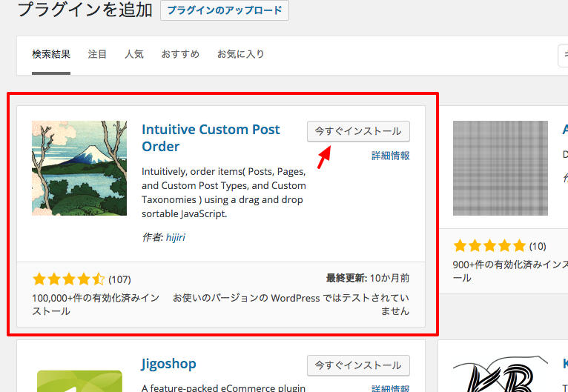Click 最終更新: 10か月前 text
This screenshot has width=568, height=392.
pyautogui.click(x=368, y=279)
